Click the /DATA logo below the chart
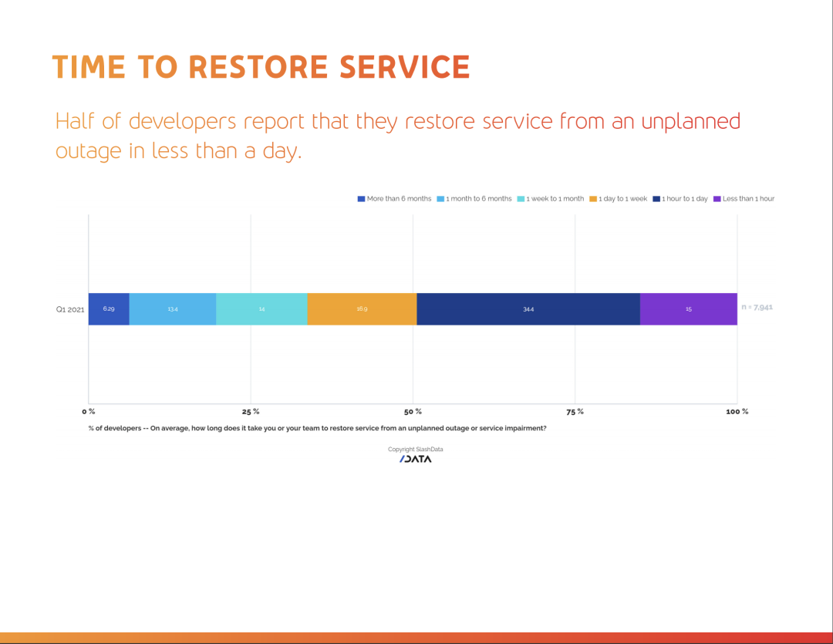The width and height of the screenshot is (833, 644). tap(416, 459)
